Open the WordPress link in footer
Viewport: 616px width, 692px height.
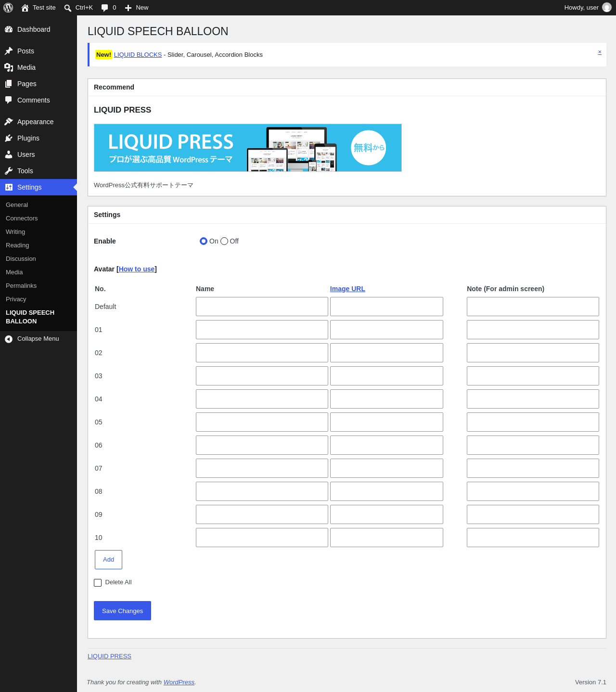179,682
